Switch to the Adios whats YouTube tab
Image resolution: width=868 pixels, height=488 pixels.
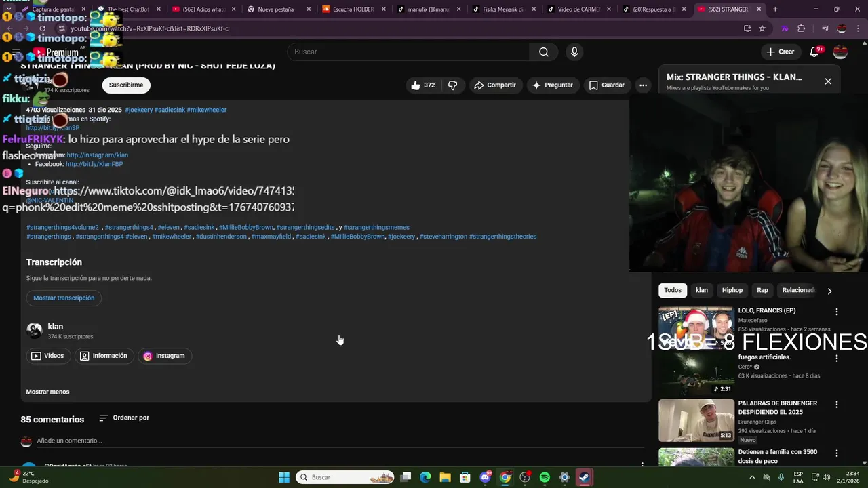tap(203, 9)
